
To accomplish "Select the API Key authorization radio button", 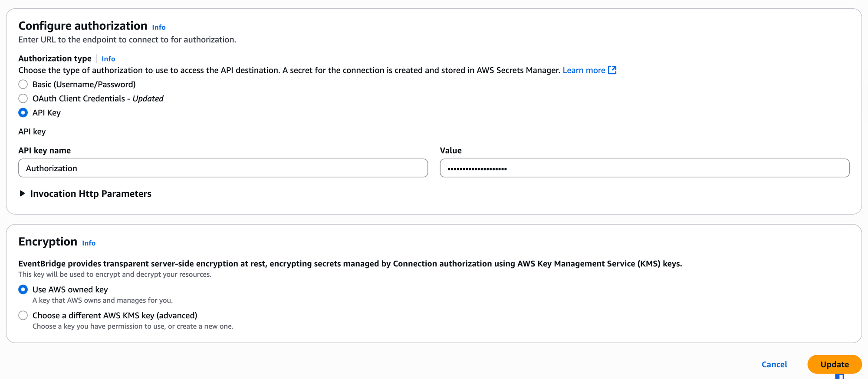I will click(x=23, y=113).
